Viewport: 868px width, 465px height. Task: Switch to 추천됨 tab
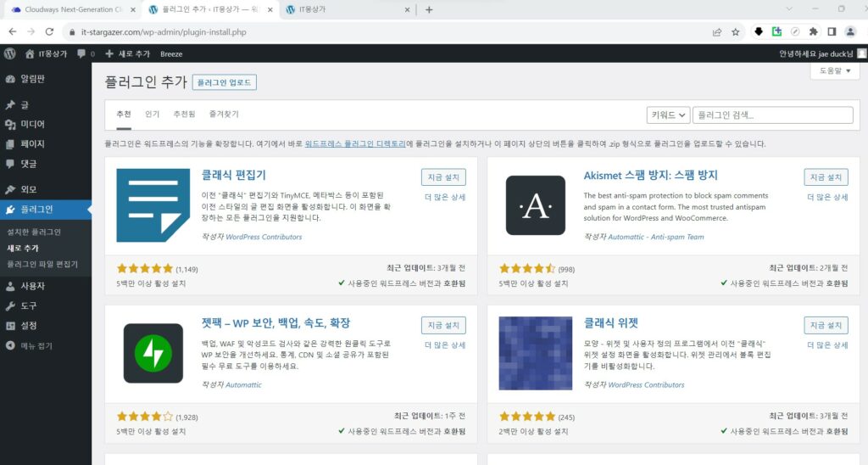(184, 115)
